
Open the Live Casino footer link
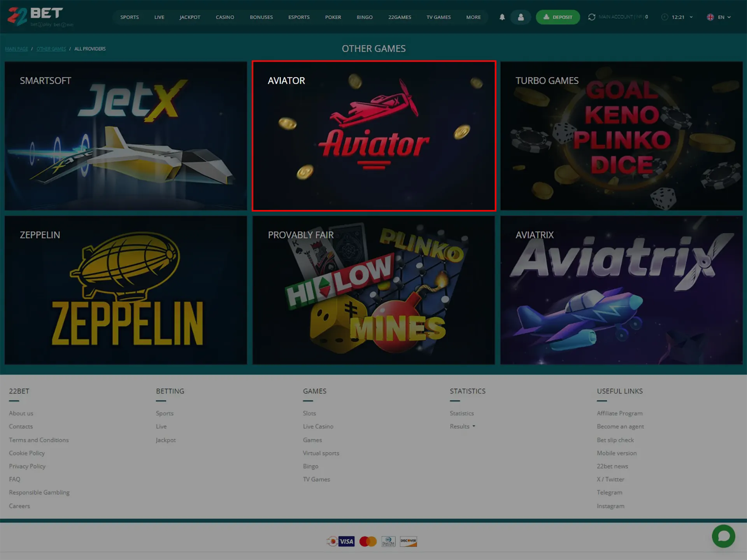click(318, 427)
